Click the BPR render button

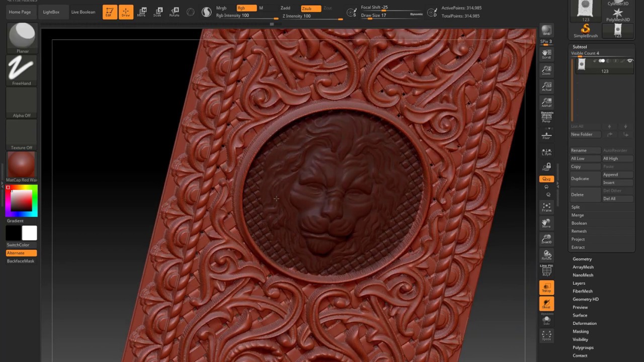pos(546,31)
